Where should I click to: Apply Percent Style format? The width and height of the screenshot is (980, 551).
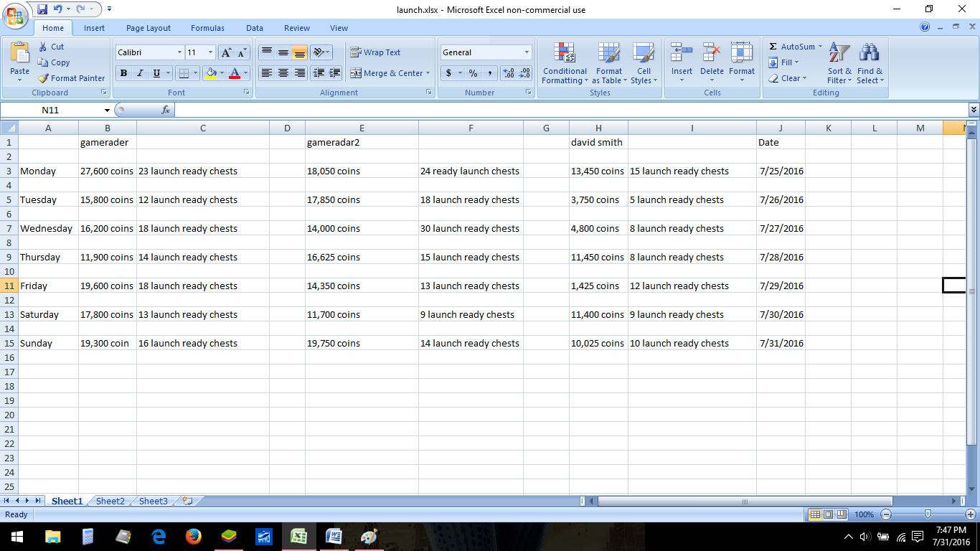tap(473, 73)
